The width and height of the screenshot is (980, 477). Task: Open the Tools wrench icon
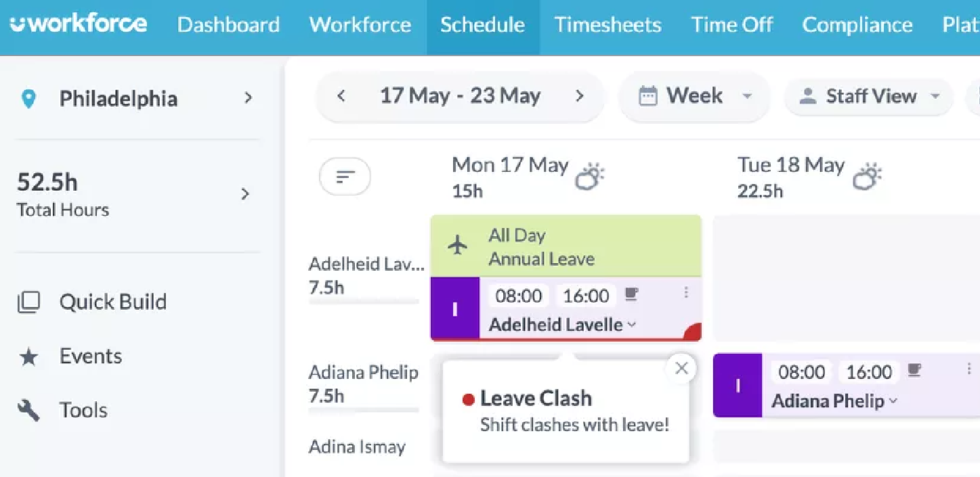click(x=28, y=409)
